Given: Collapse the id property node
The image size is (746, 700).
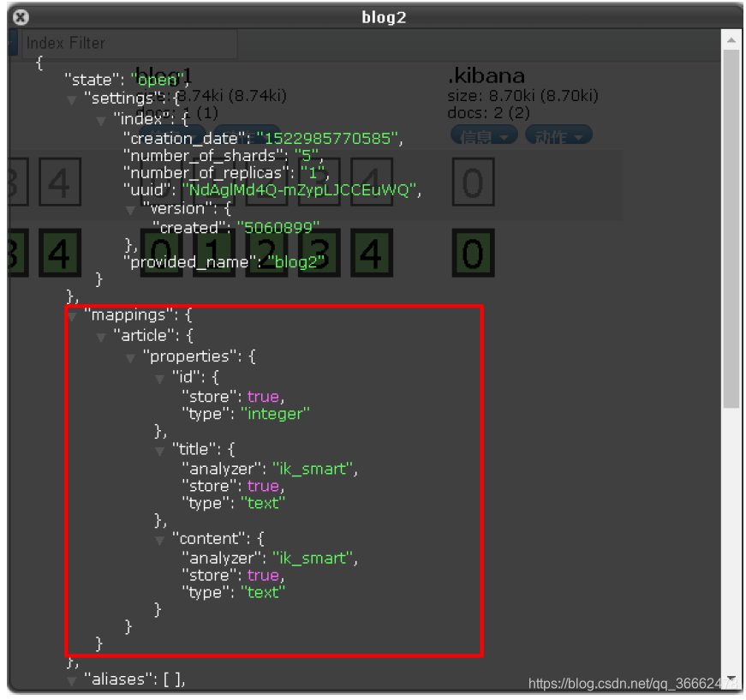Looking at the screenshot, I should (159, 378).
